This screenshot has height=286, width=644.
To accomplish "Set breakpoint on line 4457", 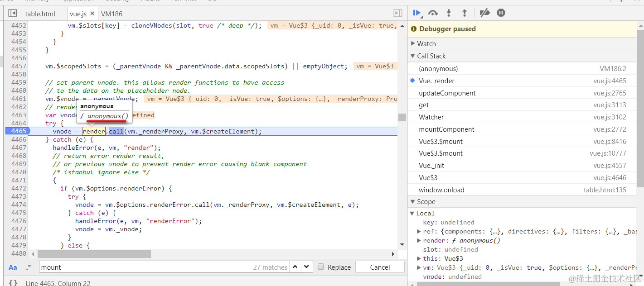I will click(19, 66).
